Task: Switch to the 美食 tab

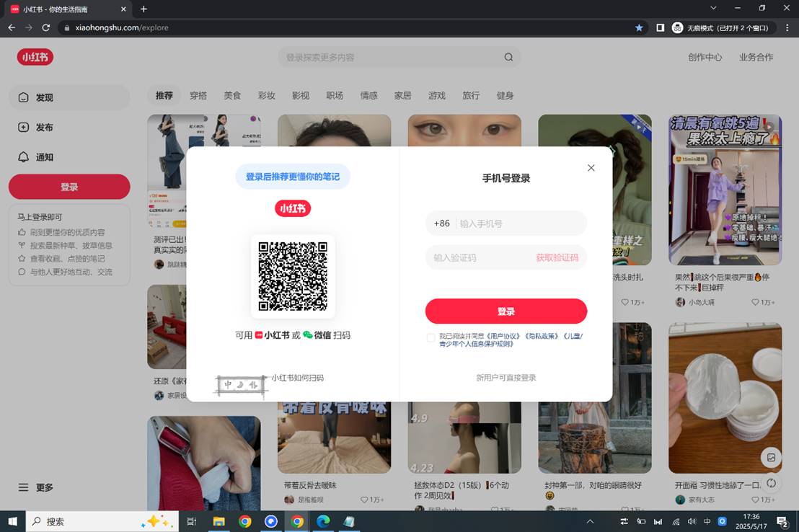Action: click(232, 95)
